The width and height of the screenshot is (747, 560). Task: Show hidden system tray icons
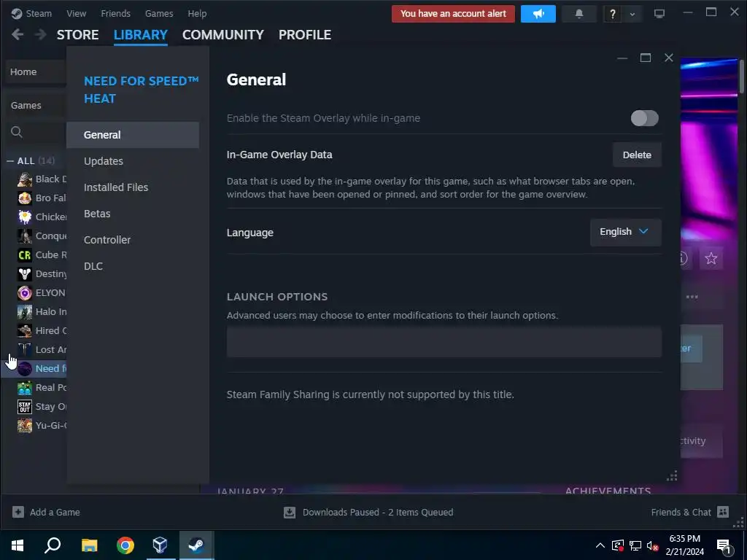point(600,545)
